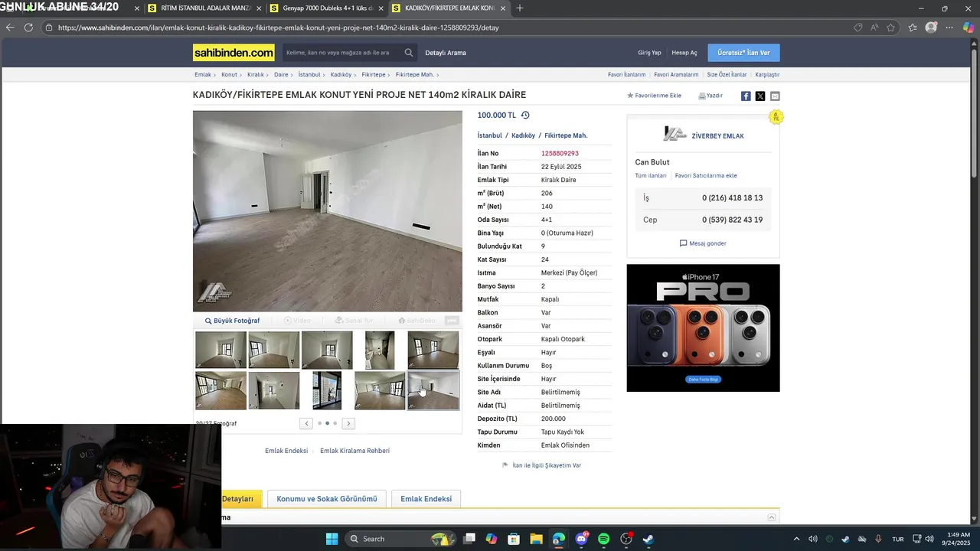Select third thumbnail page dot

tap(335, 423)
